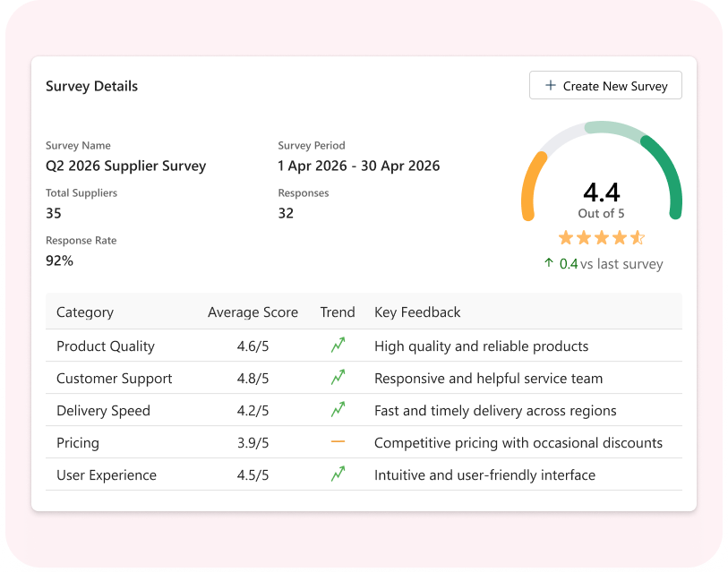
Task: Click the 'Out of 5' label
Action: (601, 214)
